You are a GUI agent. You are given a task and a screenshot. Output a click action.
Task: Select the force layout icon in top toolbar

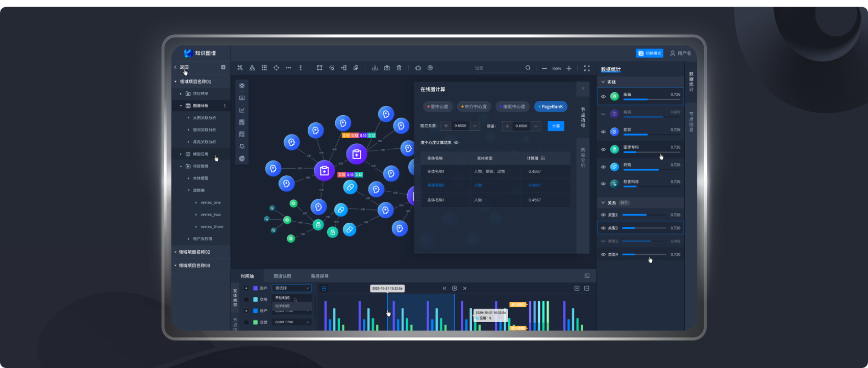[240, 68]
